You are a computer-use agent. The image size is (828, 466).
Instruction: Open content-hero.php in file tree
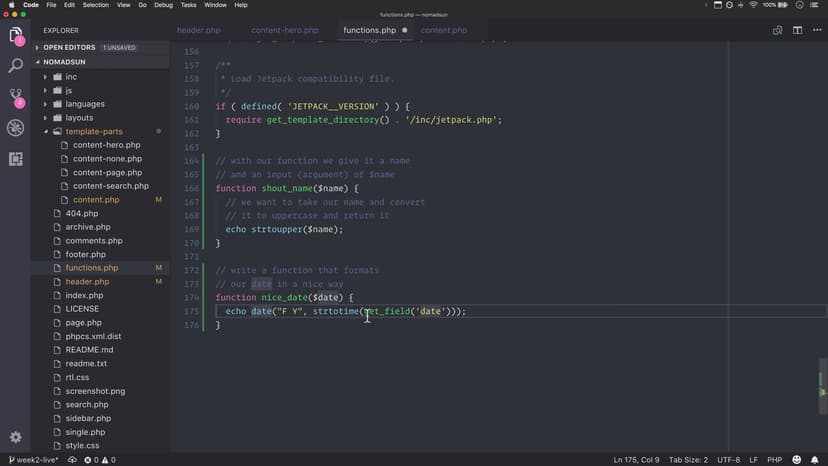(106, 145)
